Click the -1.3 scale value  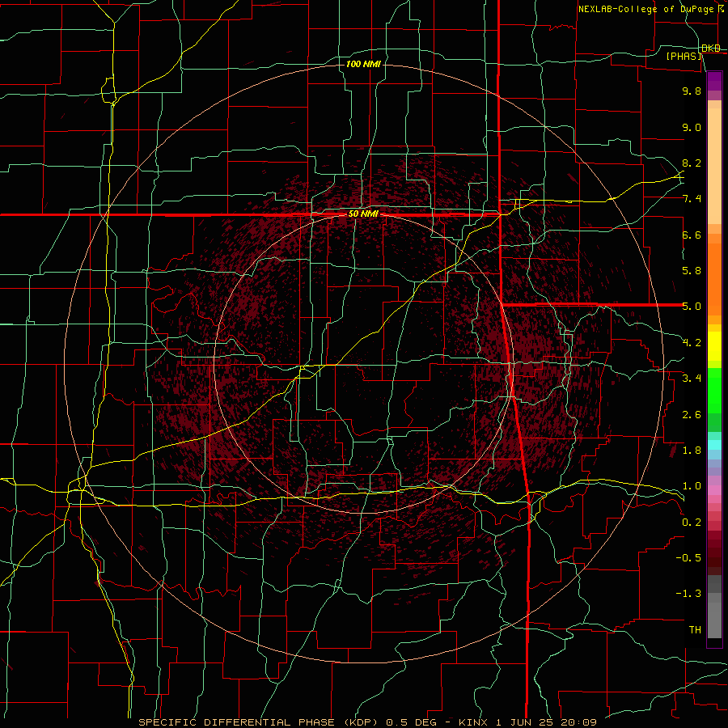688,594
